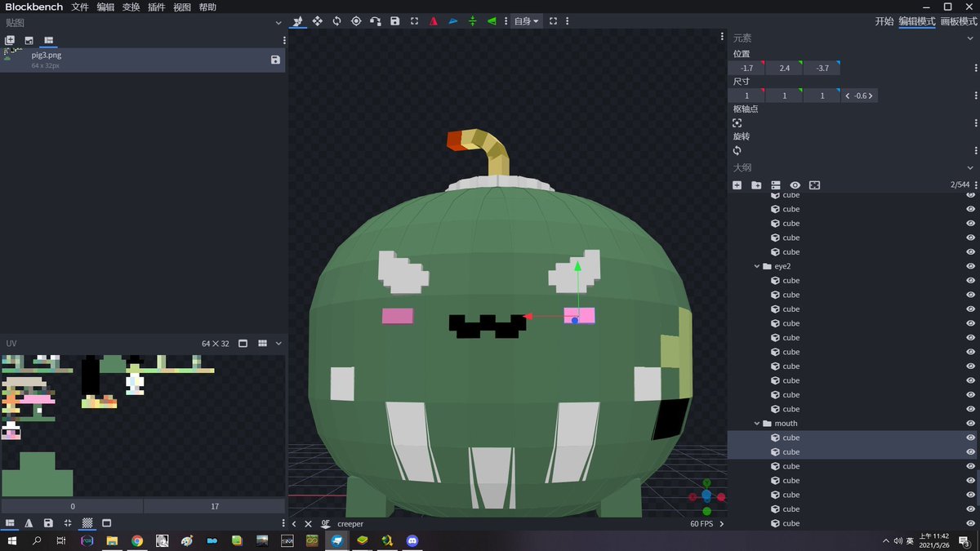Click the select-all frame icon in outliner toolbar
This screenshot has width=980, height=551.
pos(814,185)
